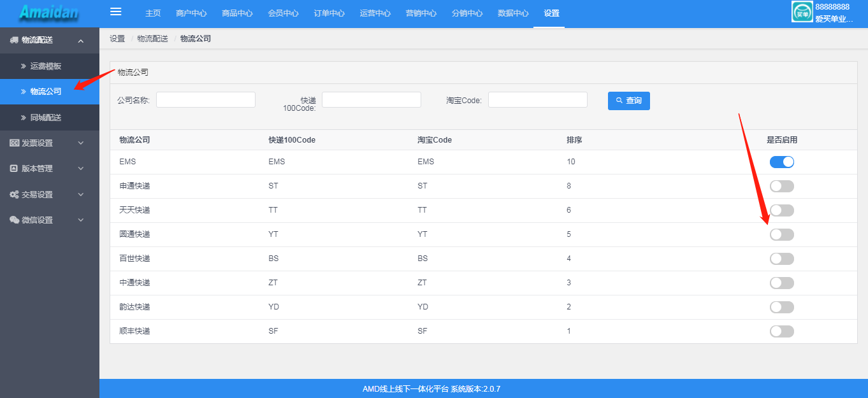Enable the 中通快递 toggle
Viewport: 868px width, 398px height.
(782, 283)
